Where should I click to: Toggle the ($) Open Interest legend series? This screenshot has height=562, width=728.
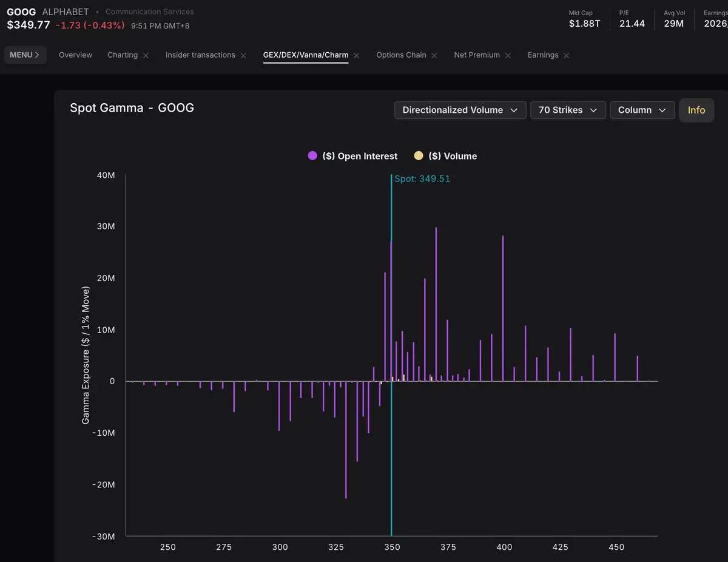(x=353, y=156)
